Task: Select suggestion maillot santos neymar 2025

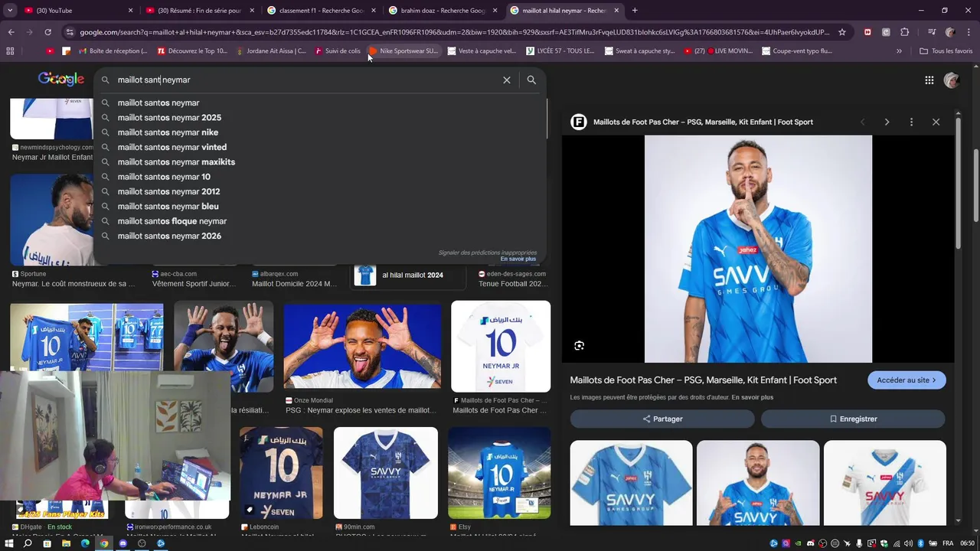Action: 320,117
